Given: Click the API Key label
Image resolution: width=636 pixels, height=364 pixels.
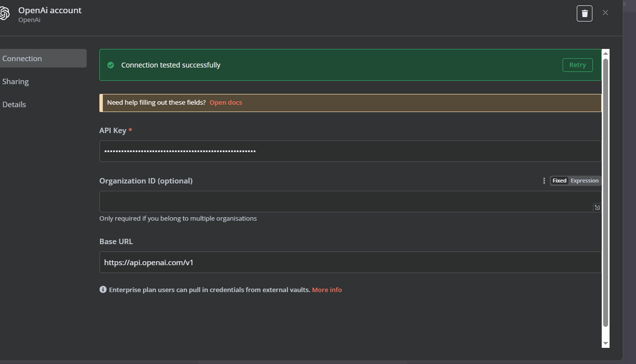Looking at the screenshot, I should click(x=113, y=131).
